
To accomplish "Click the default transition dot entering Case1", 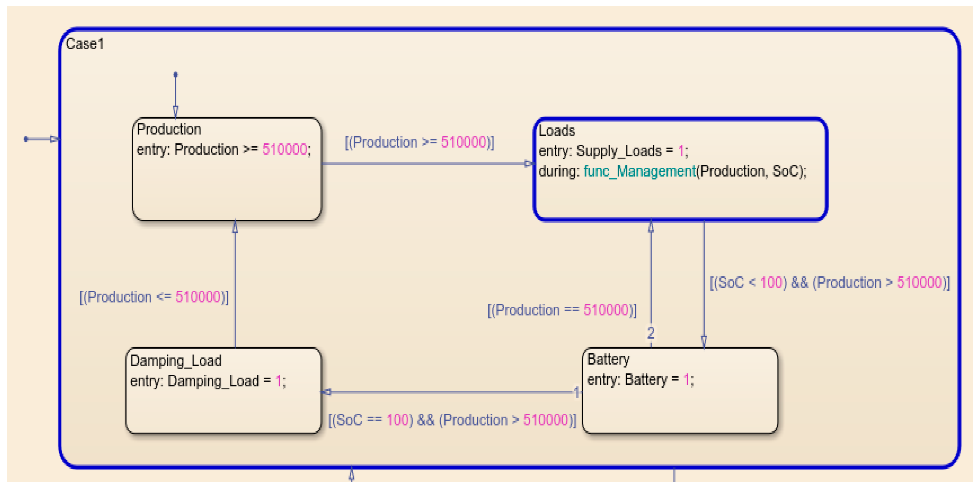I will (x=26, y=139).
